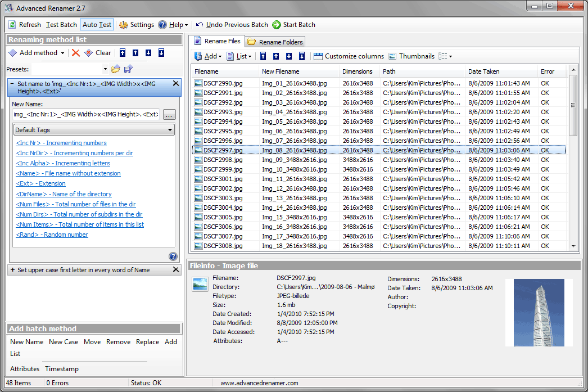588x392 pixels.
Task: Collapse the 'Set name to' method
Action: (12, 83)
